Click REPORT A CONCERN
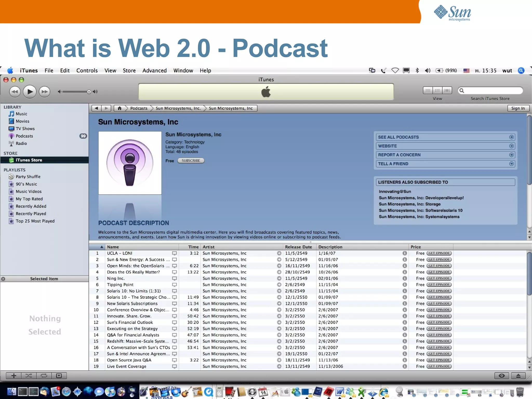 coord(445,155)
